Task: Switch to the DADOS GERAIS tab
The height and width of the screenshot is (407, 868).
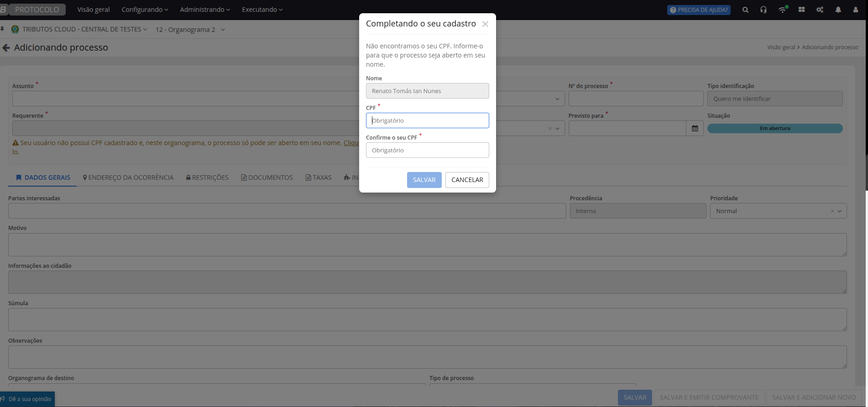Action: coord(43,177)
